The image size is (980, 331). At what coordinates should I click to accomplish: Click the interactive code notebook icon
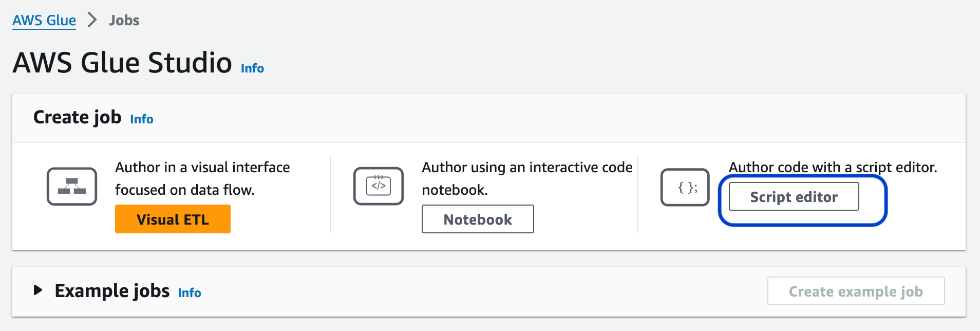point(379,186)
